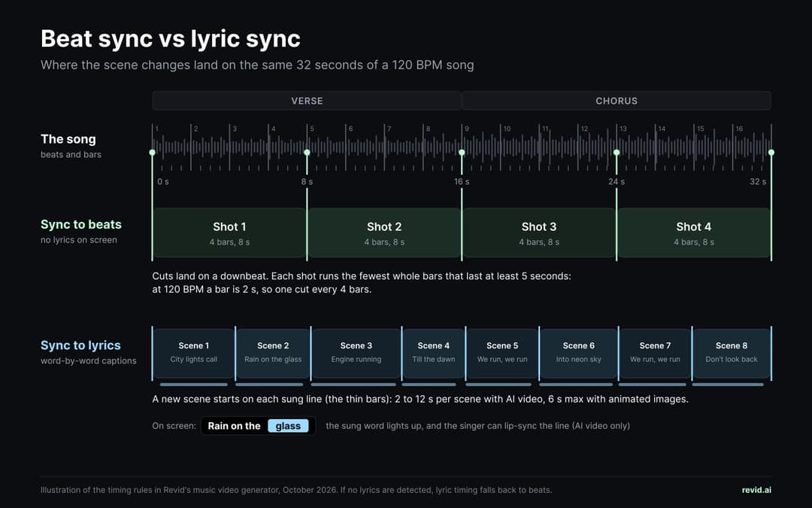Click the 'Rain on the' caption text
This screenshot has height=508, width=812.
point(234,426)
